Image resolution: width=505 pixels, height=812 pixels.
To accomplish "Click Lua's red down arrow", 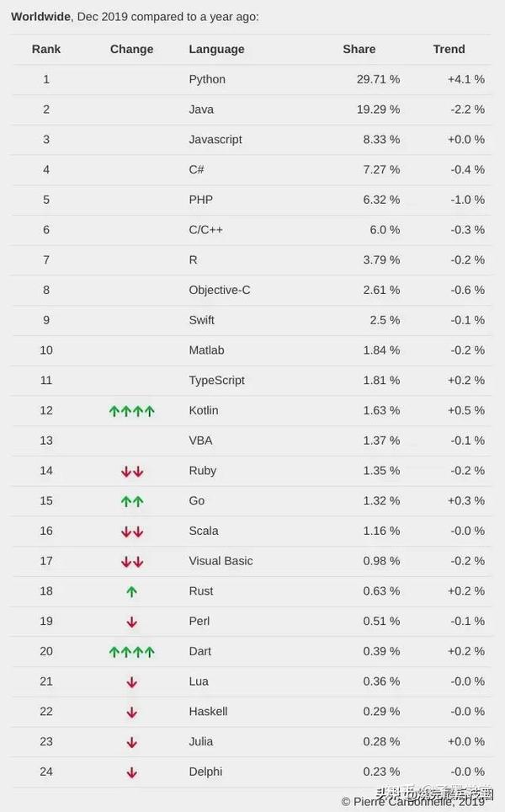I will [x=132, y=682].
